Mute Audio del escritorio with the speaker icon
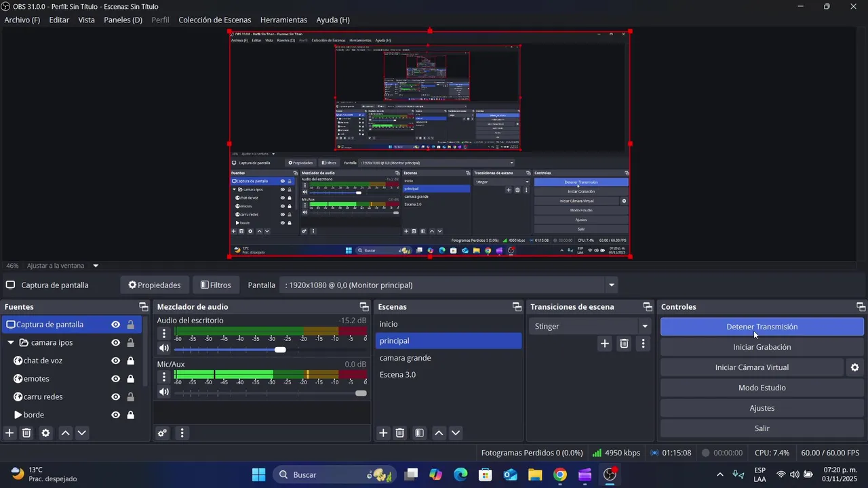Image resolution: width=868 pixels, height=488 pixels. [x=164, y=348]
